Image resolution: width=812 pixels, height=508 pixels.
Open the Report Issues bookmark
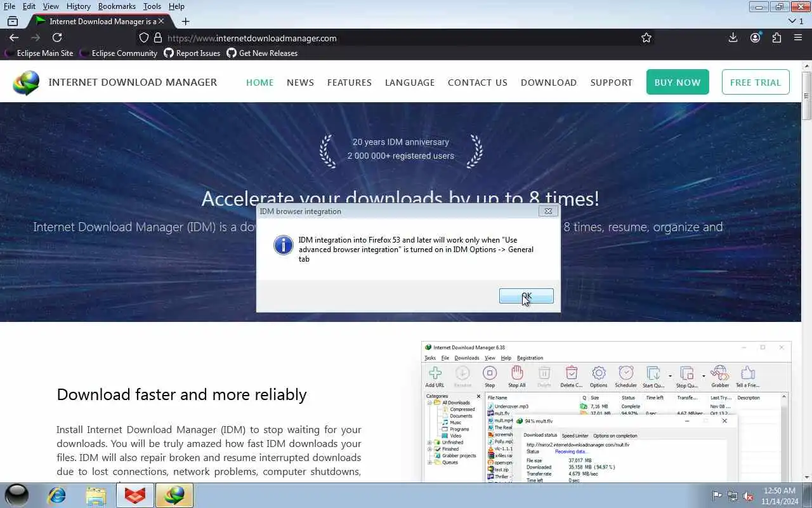192,53
